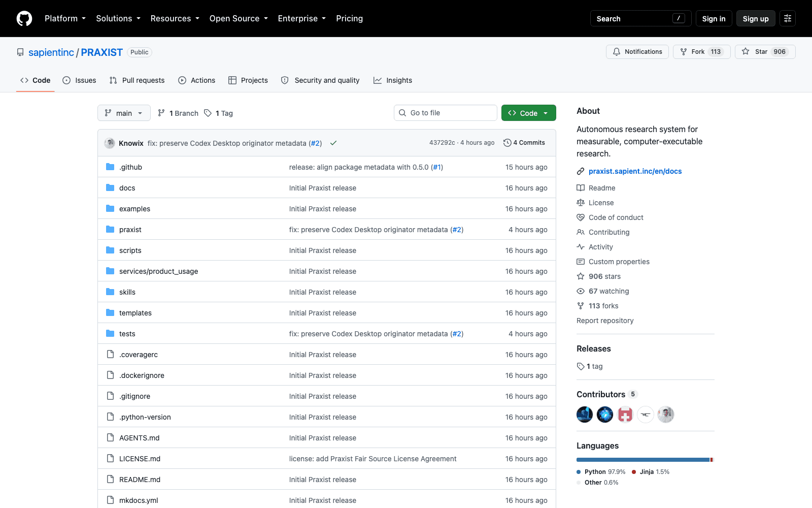This screenshot has height=508, width=812.
Task: Click the eye icon beside 67 watching
Action: (x=581, y=291)
